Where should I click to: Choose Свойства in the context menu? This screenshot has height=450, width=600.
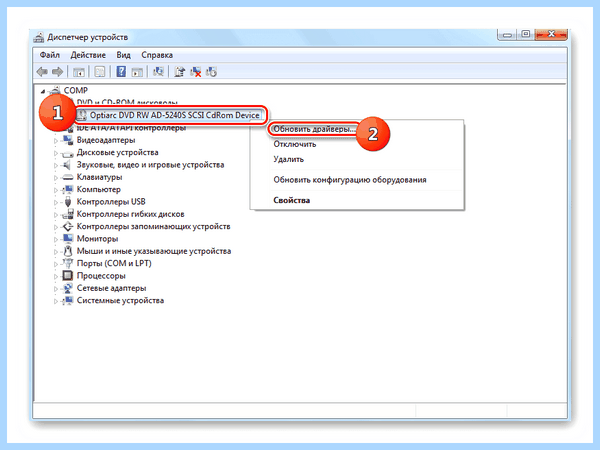click(292, 200)
